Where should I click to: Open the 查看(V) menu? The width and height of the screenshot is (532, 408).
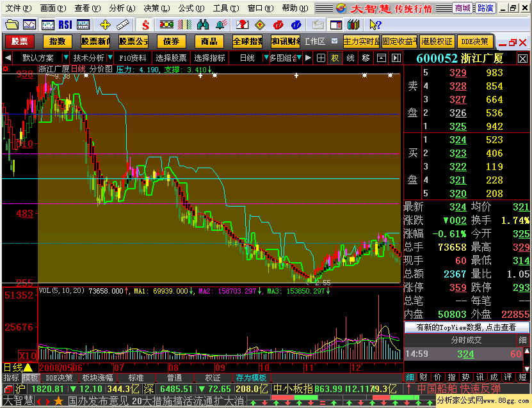pyautogui.click(x=88, y=8)
